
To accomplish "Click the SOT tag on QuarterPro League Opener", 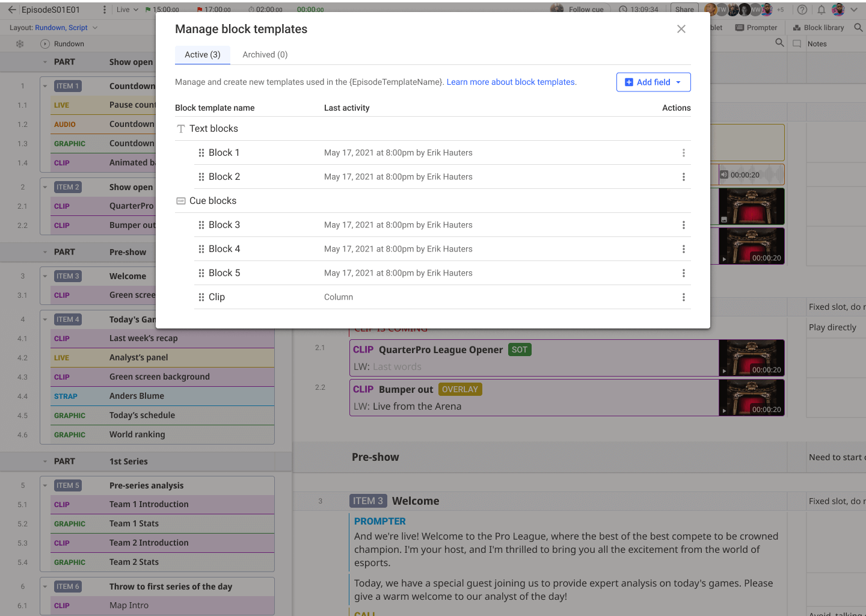I will [520, 350].
